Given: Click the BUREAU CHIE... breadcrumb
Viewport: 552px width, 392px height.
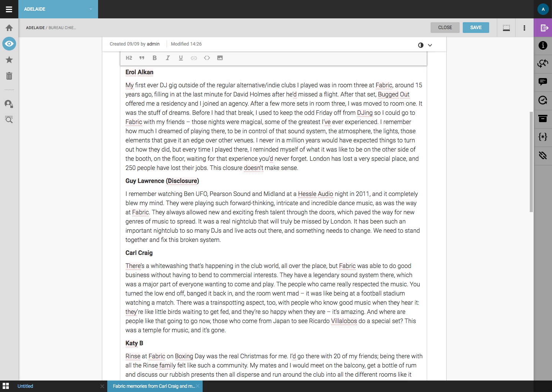Looking at the screenshot, I should click(62, 28).
